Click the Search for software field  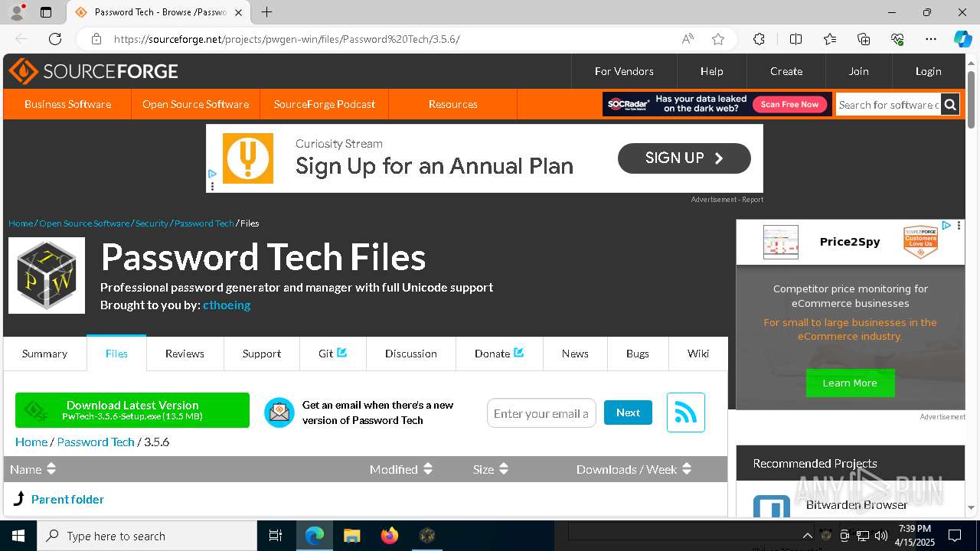(x=888, y=105)
